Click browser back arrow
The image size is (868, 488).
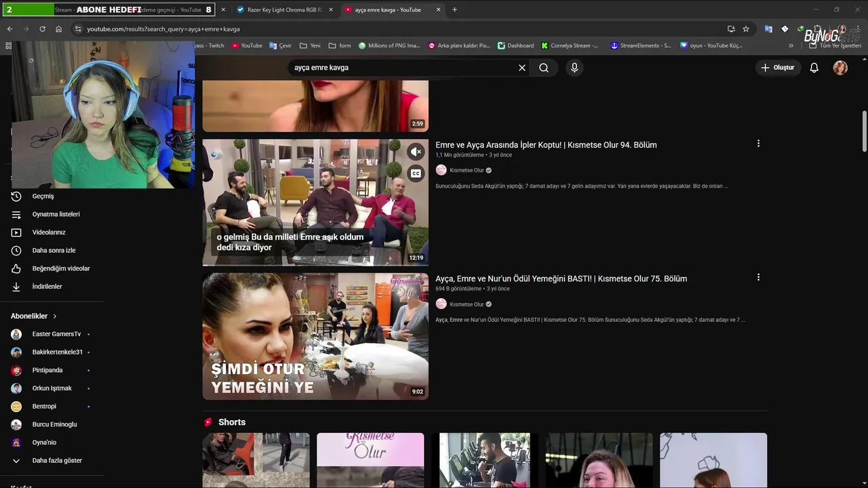(9, 29)
